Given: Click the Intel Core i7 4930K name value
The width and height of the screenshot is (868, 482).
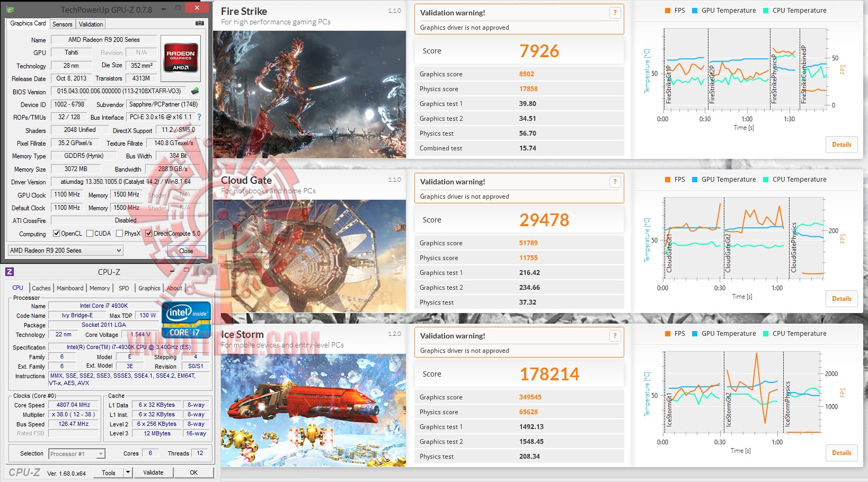Looking at the screenshot, I should 104,306.
